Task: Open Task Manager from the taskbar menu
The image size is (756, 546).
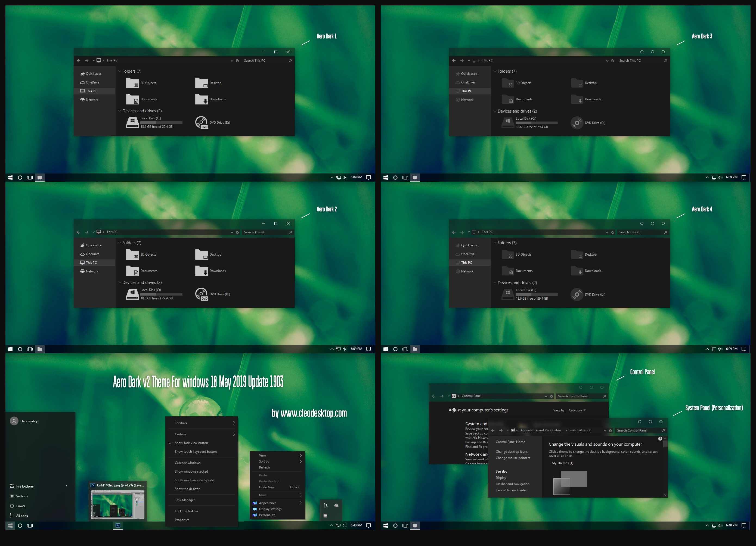Action: (202, 500)
